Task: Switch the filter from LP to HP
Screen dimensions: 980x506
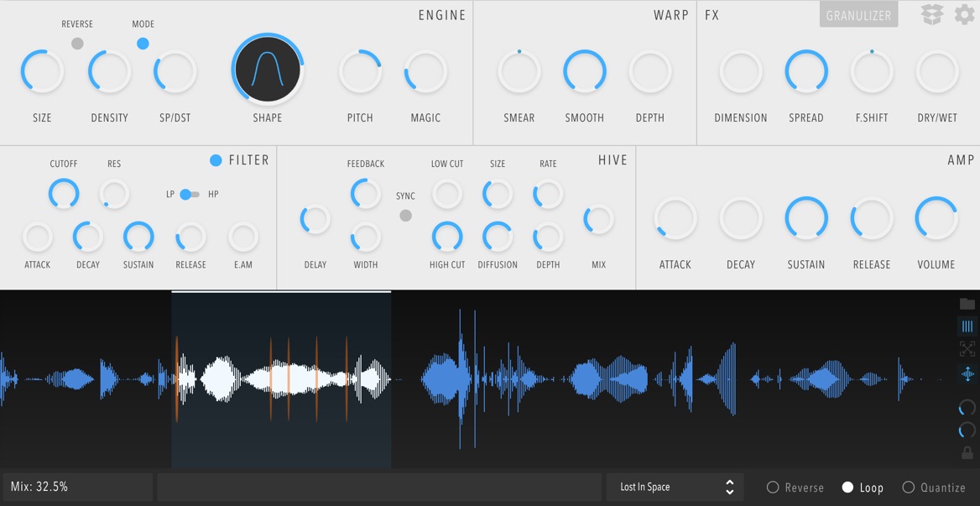Action: coord(190,194)
